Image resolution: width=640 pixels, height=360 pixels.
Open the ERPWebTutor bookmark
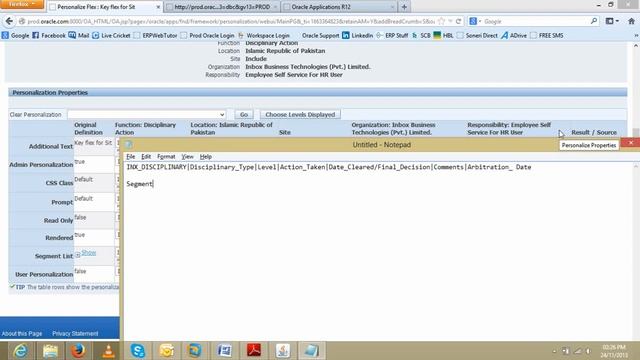click(156, 36)
